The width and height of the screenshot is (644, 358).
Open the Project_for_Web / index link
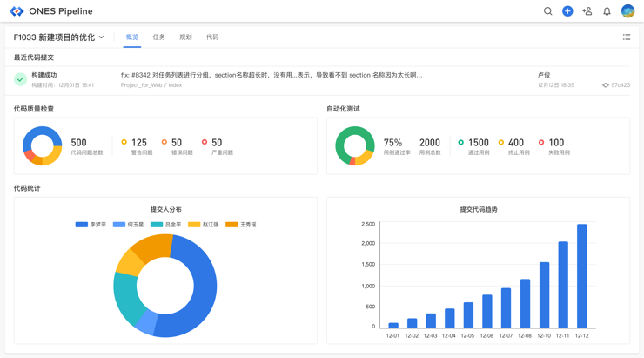[x=151, y=85]
